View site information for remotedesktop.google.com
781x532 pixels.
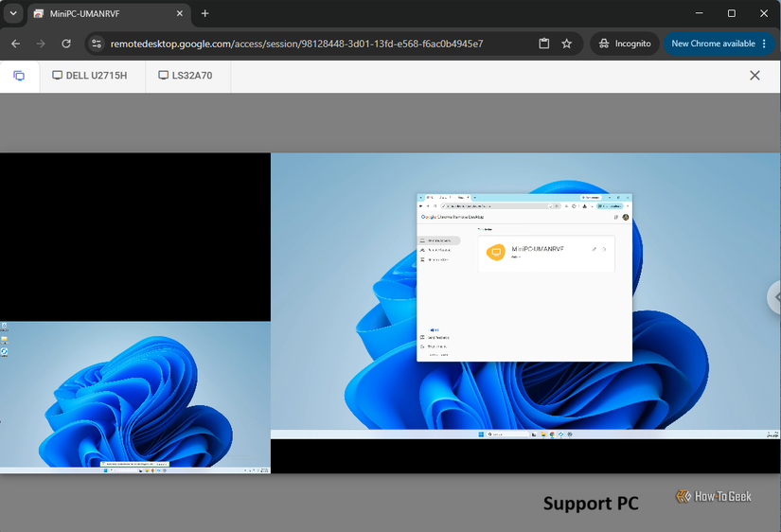coord(97,44)
